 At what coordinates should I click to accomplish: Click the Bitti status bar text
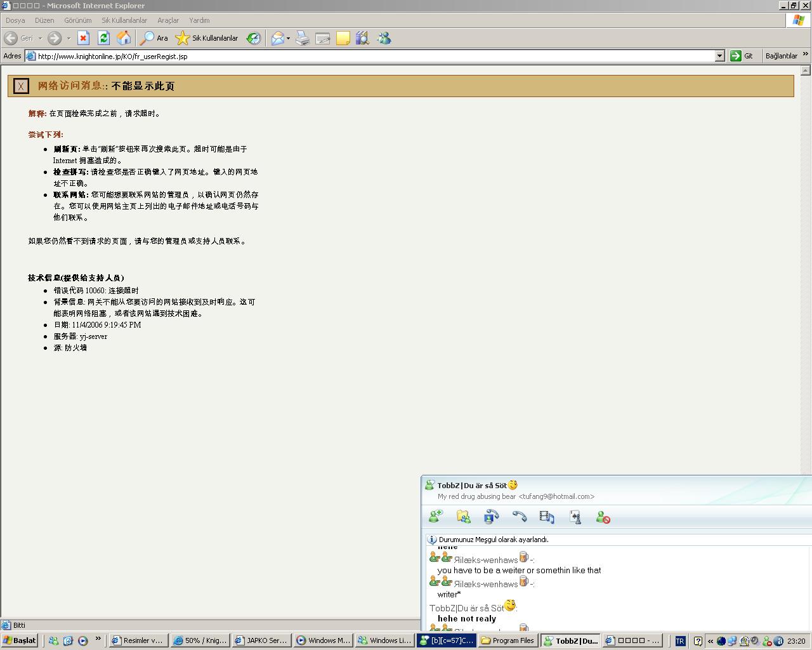19,625
